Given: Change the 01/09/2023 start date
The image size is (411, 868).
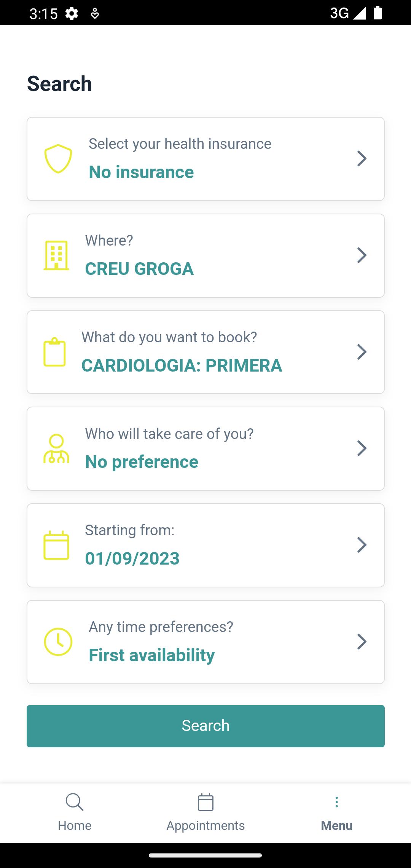Looking at the screenshot, I should [132, 558].
